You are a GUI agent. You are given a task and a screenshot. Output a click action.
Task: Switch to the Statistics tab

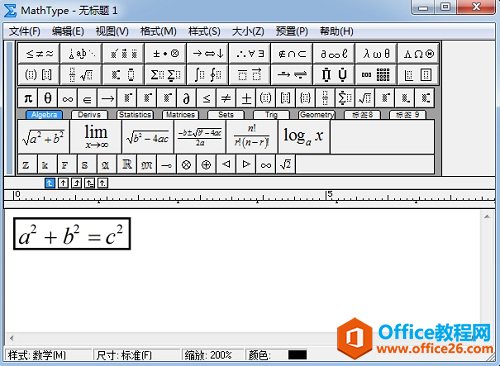pyautogui.click(x=135, y=115)
